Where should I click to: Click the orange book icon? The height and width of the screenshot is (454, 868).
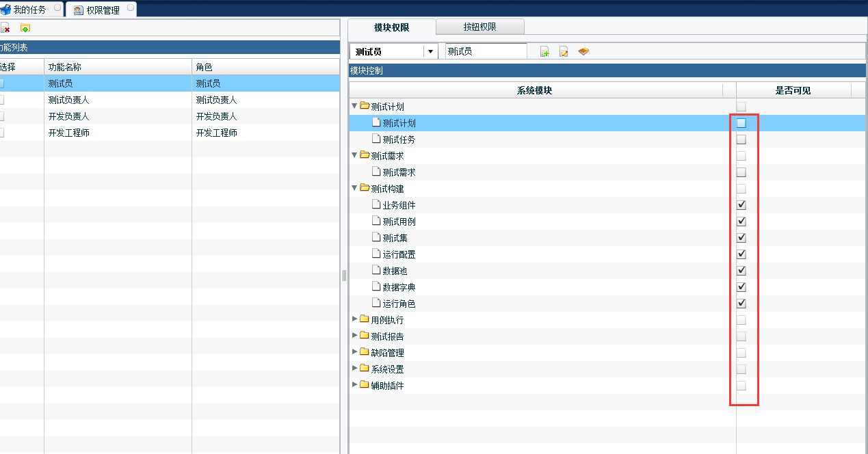pos(583,52)
